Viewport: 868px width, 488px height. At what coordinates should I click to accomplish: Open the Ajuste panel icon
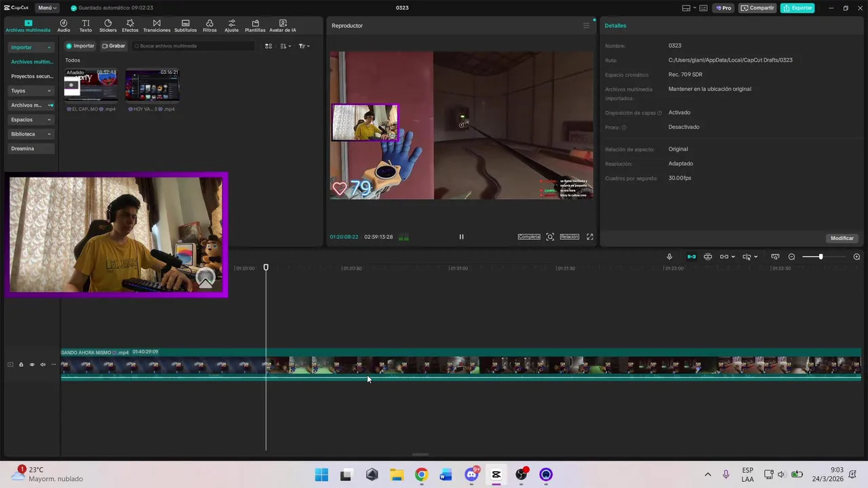232,26
